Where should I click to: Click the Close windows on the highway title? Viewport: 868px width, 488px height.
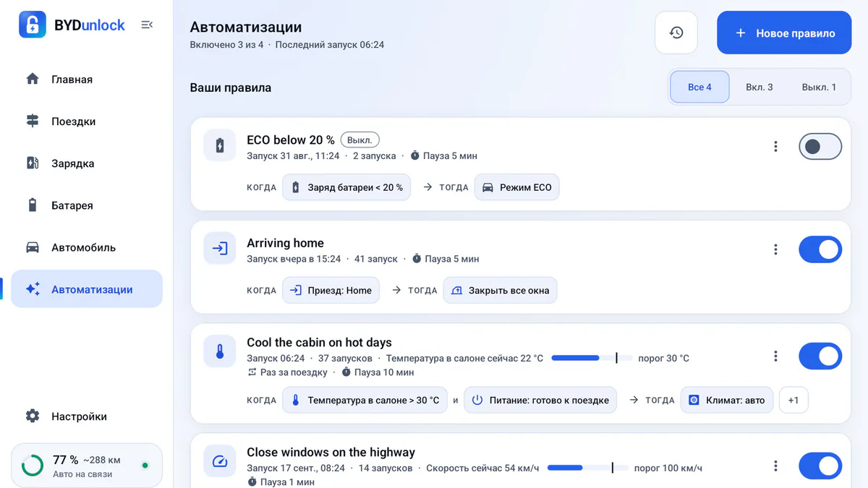pyautogui.click(x=331, y=453)
